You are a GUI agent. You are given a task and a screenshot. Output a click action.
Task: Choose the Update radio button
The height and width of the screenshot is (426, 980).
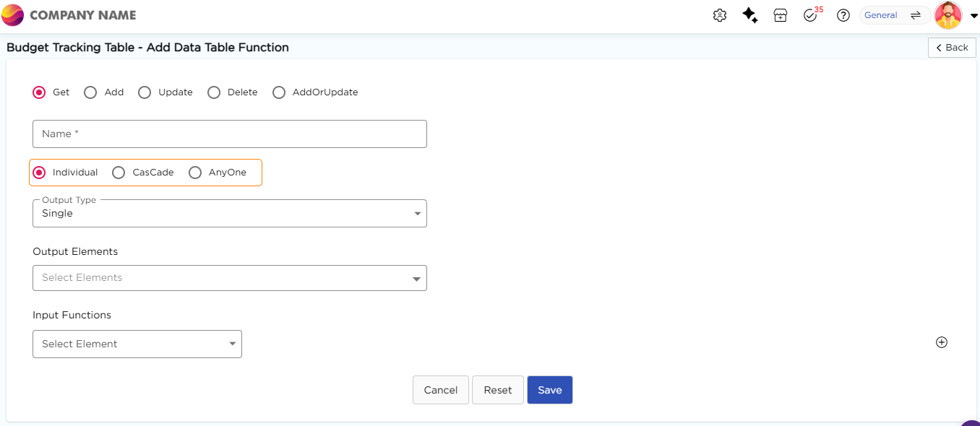click(145, 92)
